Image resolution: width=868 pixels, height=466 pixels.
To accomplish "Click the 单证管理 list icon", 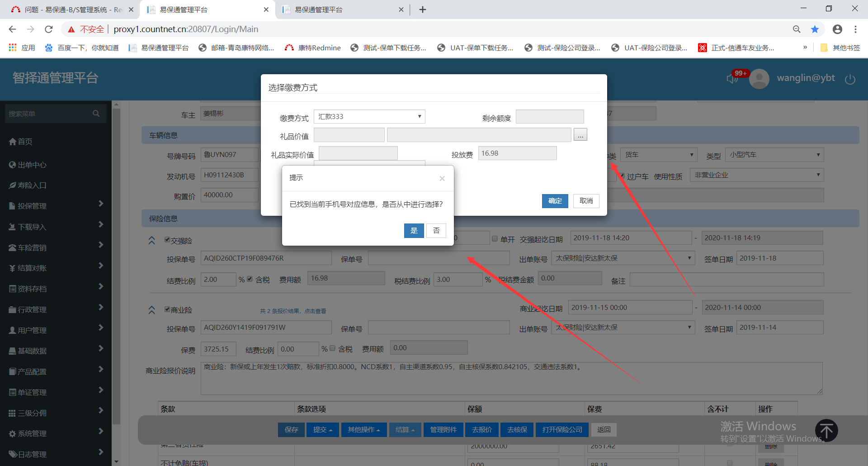I will [x=13, y=392].
